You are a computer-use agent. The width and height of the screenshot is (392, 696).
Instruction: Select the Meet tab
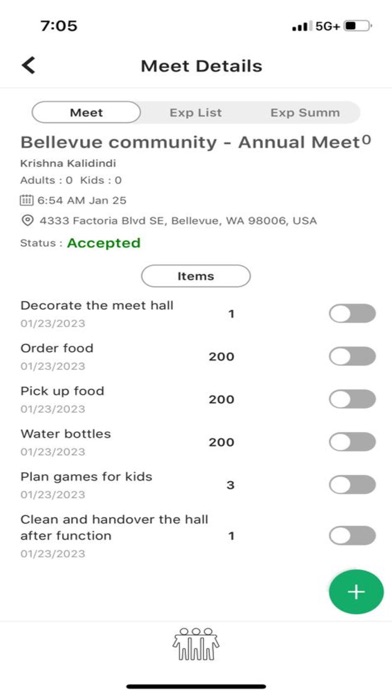coord(87,112)
